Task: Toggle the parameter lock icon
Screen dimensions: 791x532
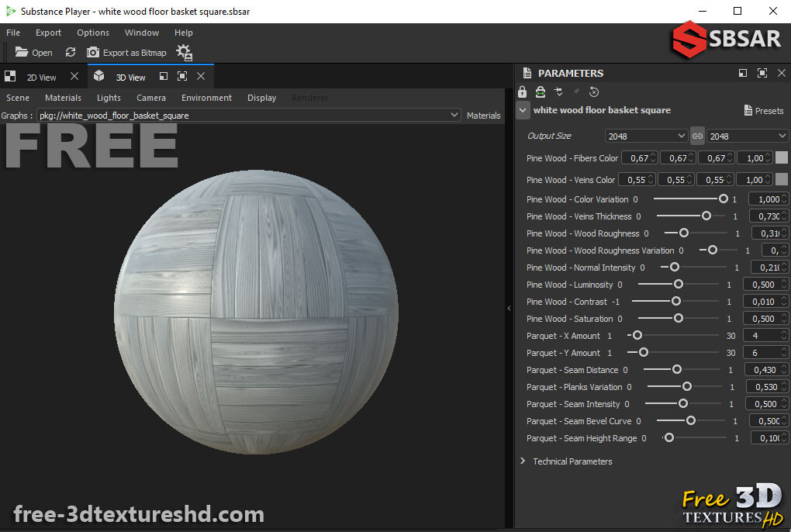Action: point(523,92)
